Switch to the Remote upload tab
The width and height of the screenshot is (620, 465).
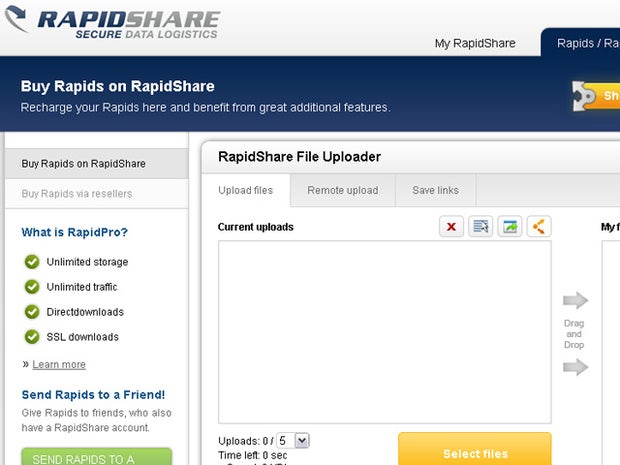[x=342, y=190]
